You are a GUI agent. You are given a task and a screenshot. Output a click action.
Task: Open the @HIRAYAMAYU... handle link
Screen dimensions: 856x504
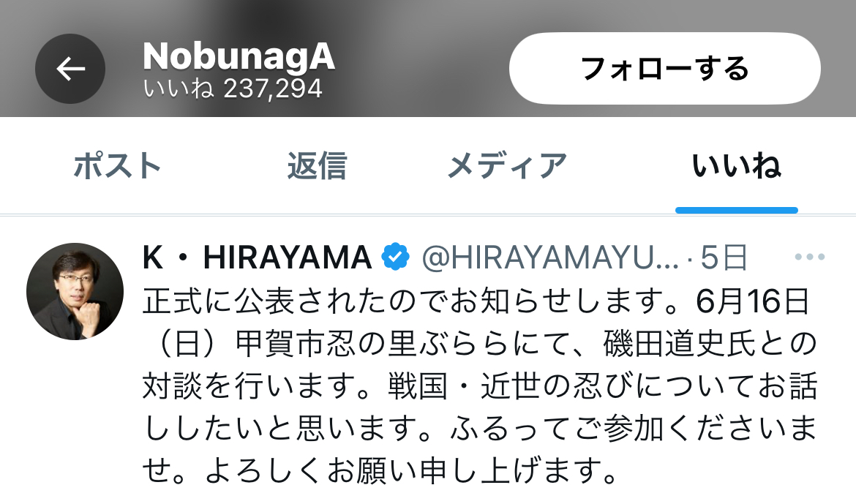click(x=549, y=257)
